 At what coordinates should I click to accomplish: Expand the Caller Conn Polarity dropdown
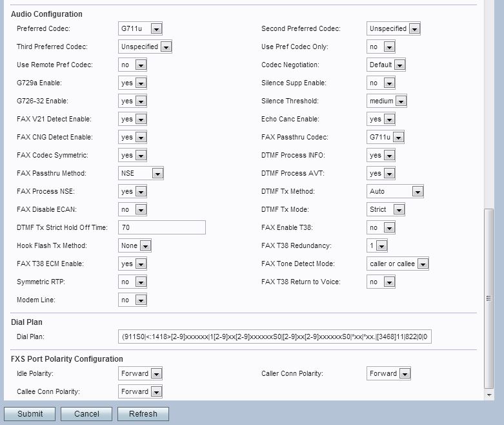click(388, 373)
